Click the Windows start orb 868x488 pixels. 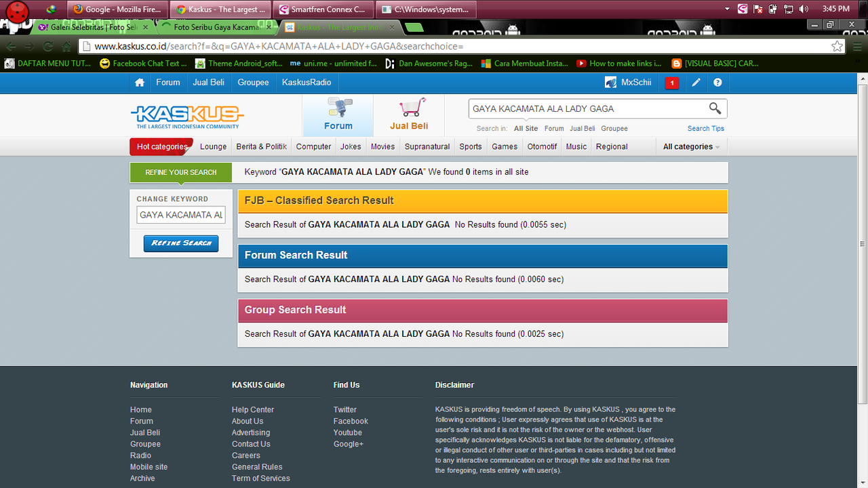(x=18, y=14)
